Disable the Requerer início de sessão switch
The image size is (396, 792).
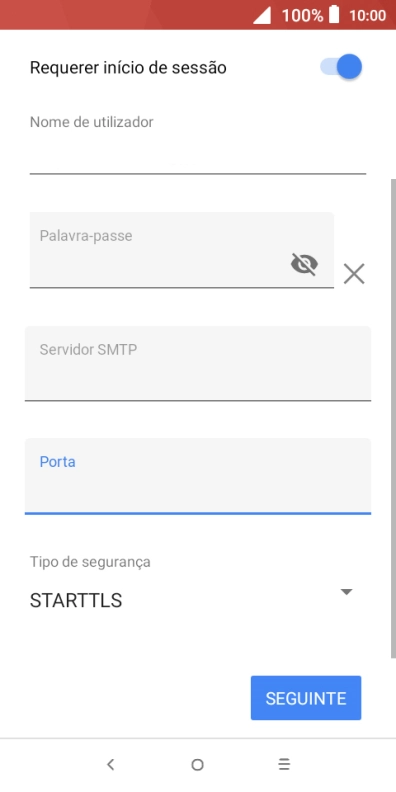(x=341, y=67)
